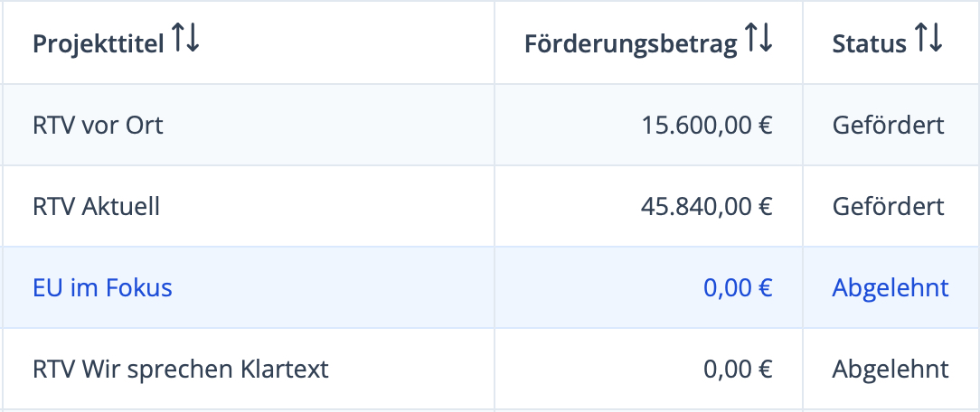Click the sort arrows beside Projekttitel
The image size is (980, 412).
[186, 42]
